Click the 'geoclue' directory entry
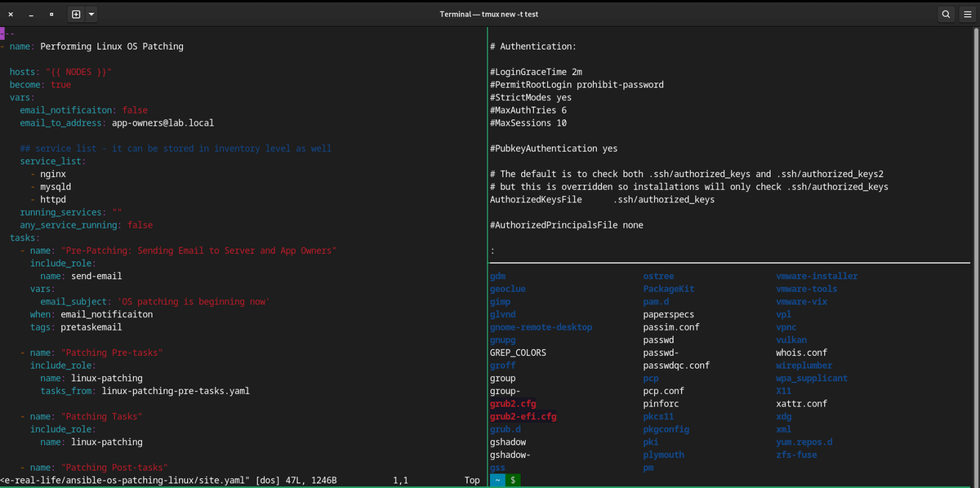 point(508,289)
